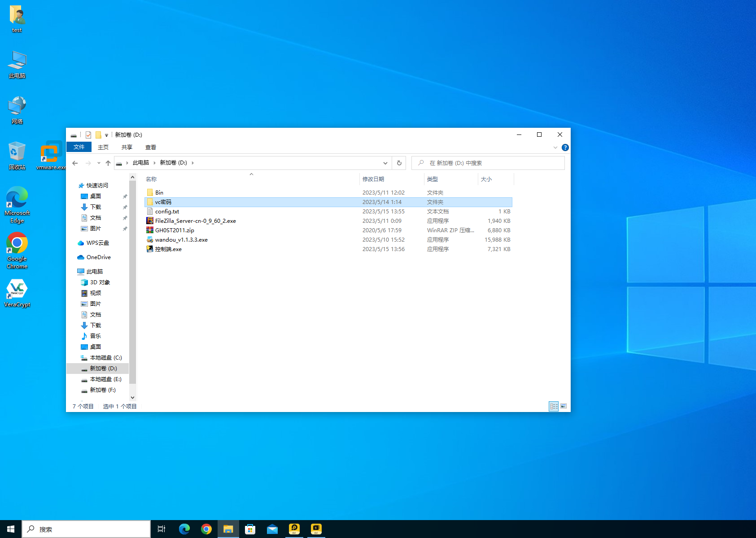Select the vc密码 folder

pos(328,202)
